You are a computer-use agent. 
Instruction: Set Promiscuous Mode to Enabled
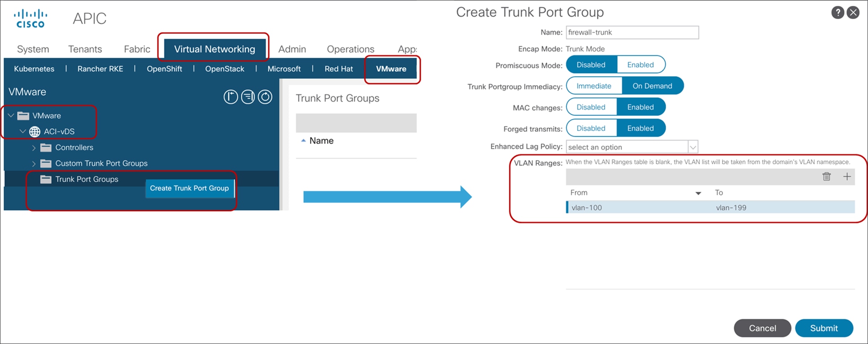[641, 65]
